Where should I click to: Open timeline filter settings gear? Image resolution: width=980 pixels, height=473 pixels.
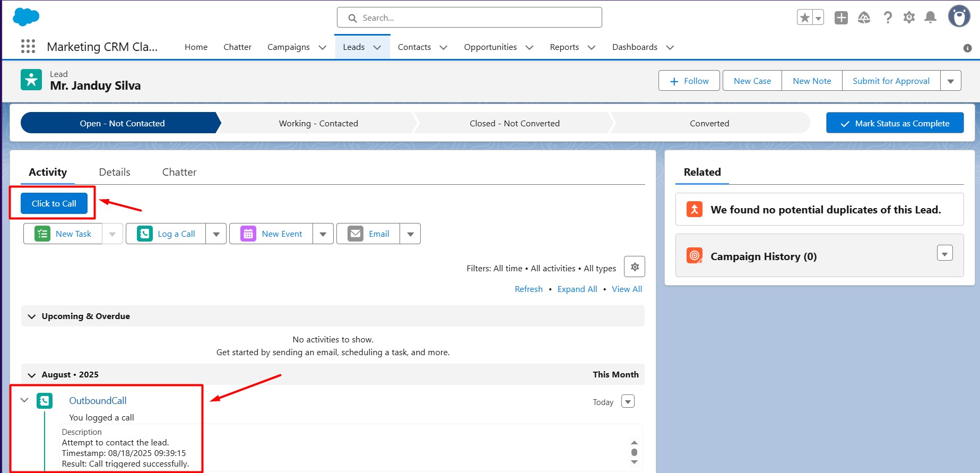[x=634, y=266]
